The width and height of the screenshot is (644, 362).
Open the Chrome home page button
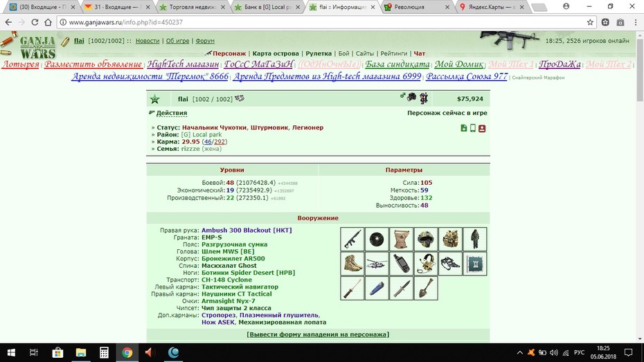click(48, 22)
